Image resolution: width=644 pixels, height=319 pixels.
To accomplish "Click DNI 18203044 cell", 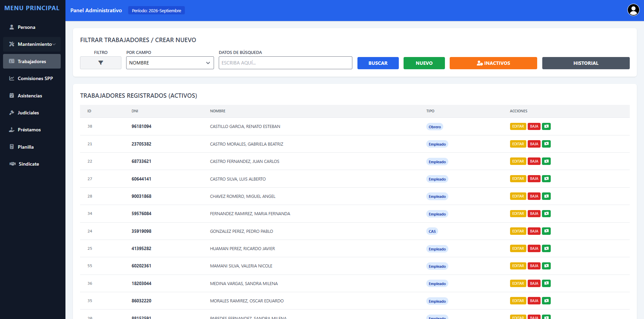I will (141, 283).
